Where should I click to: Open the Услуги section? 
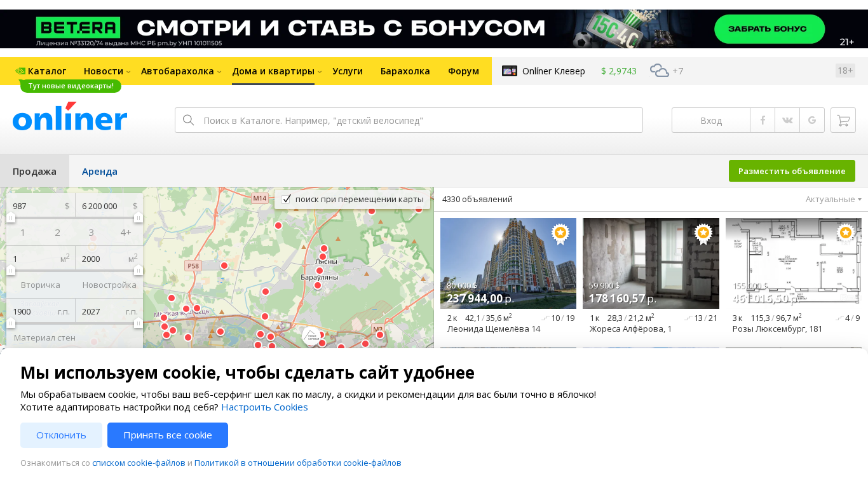[x=348, y=71]
